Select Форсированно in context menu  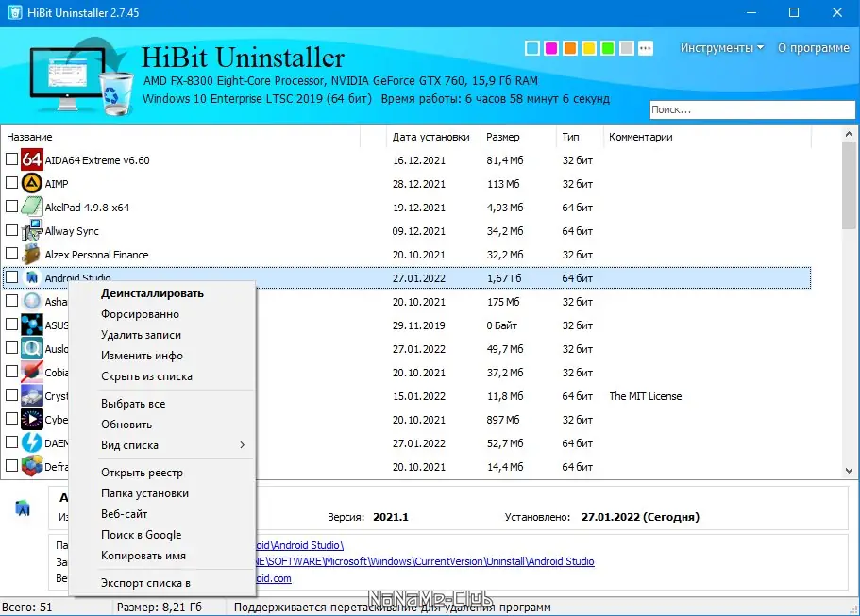point(162,314)
